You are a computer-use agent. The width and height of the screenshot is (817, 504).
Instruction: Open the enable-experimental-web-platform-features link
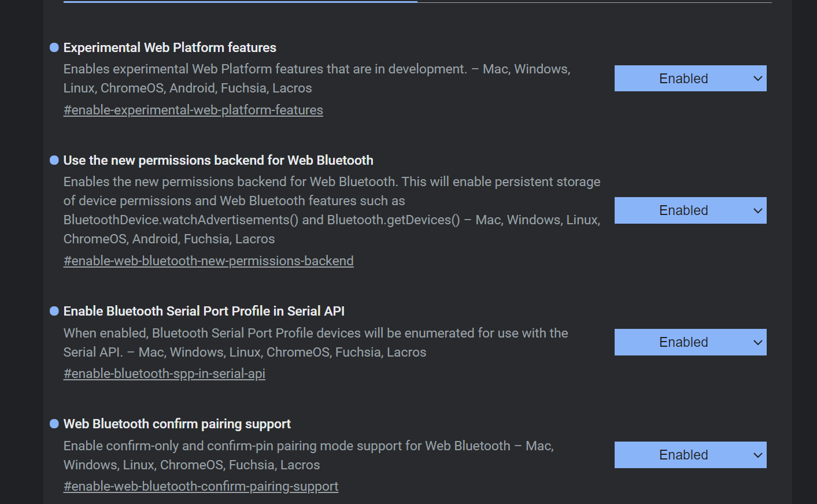point(193,109)
